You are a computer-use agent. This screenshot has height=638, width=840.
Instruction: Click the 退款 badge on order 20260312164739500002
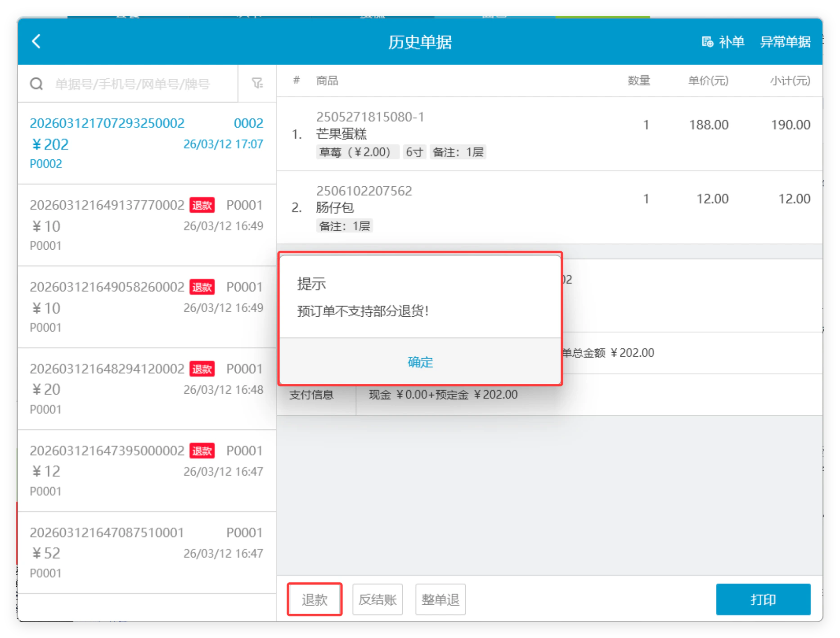pos(202,451)
